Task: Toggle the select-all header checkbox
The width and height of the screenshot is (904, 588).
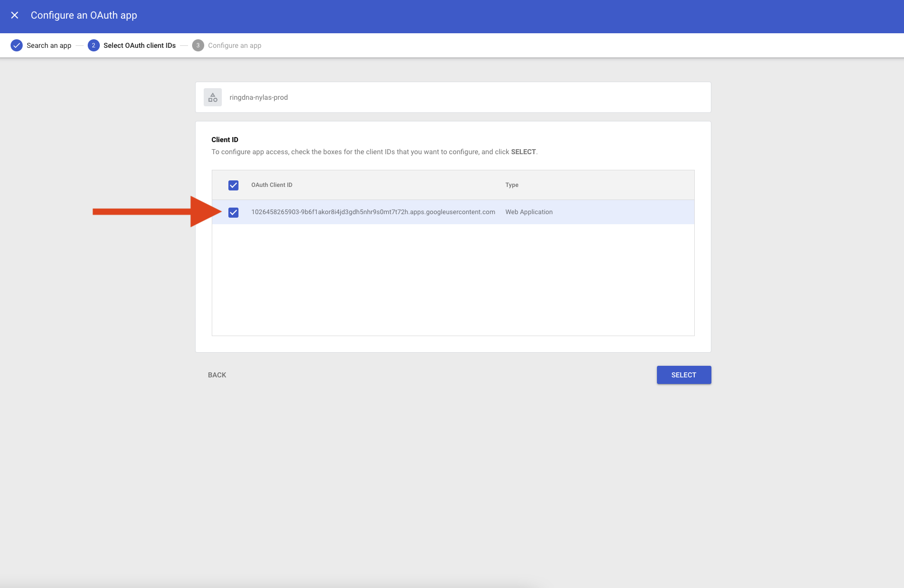Action: (233, 185)
